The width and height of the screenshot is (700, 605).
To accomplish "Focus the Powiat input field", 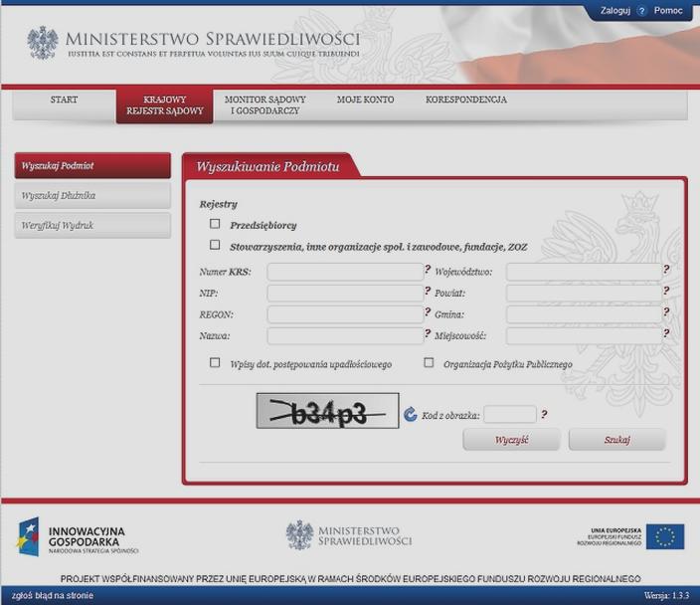I will [584, 294].
